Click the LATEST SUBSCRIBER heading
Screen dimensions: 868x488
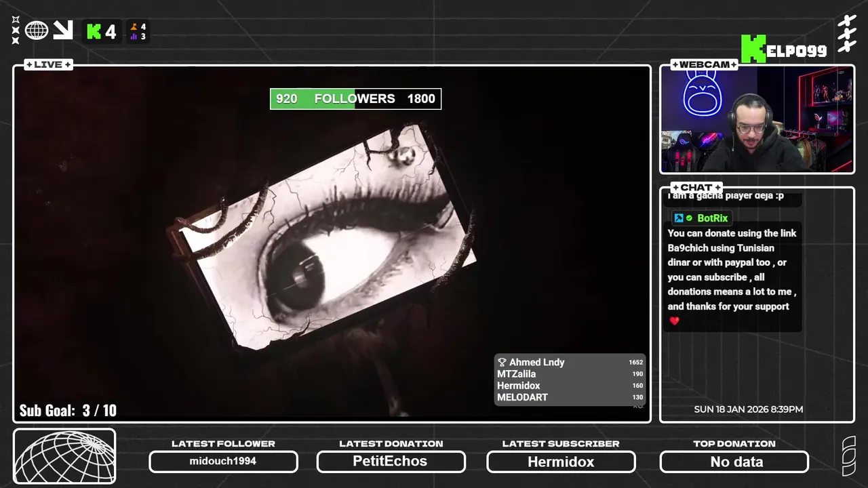561,443
